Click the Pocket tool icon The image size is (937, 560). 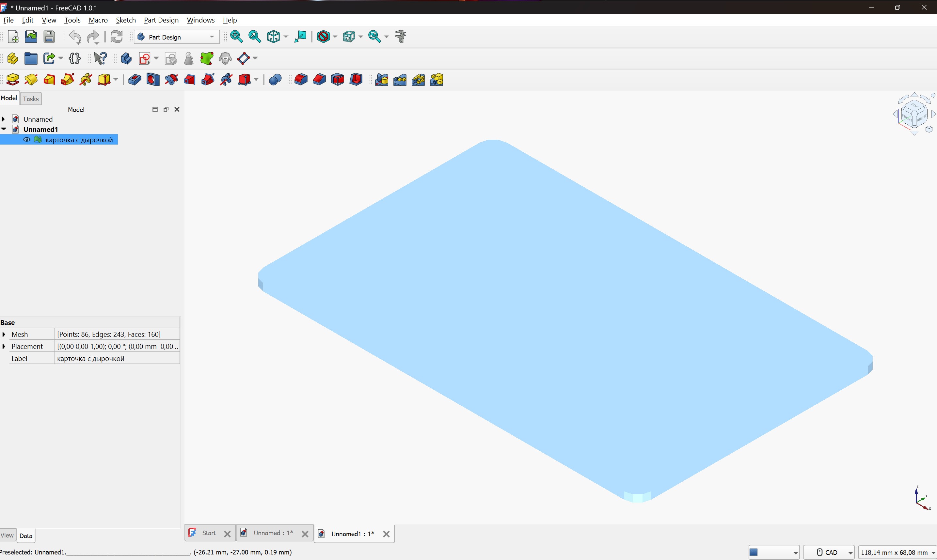tap(135, 80)
